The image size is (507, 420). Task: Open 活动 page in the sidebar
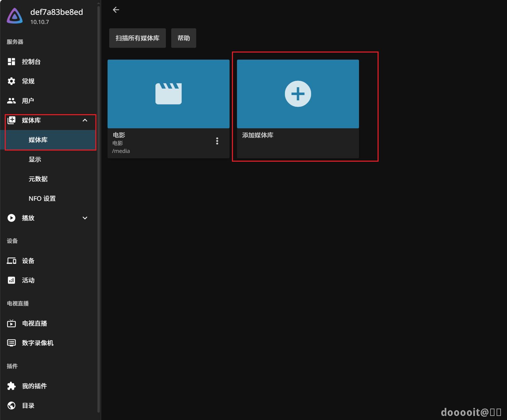point(48,280)
